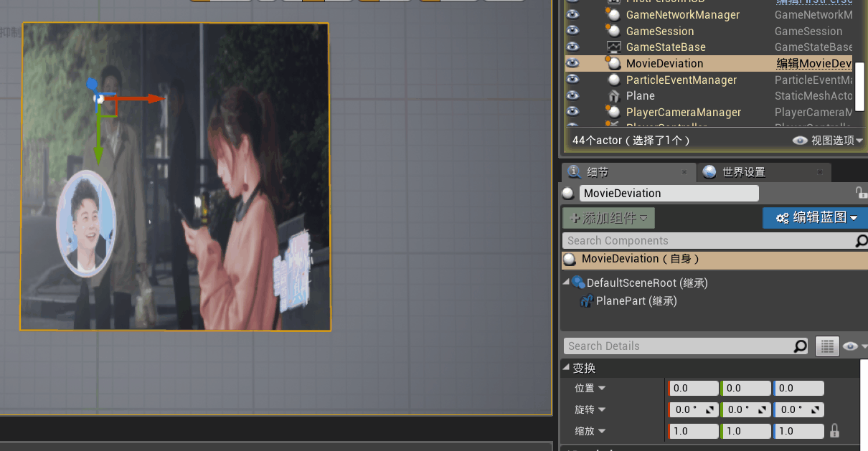The image size is (868, 451).
Task: Hide ParticleEventManager using its eye icon
Action: (572, 80)
